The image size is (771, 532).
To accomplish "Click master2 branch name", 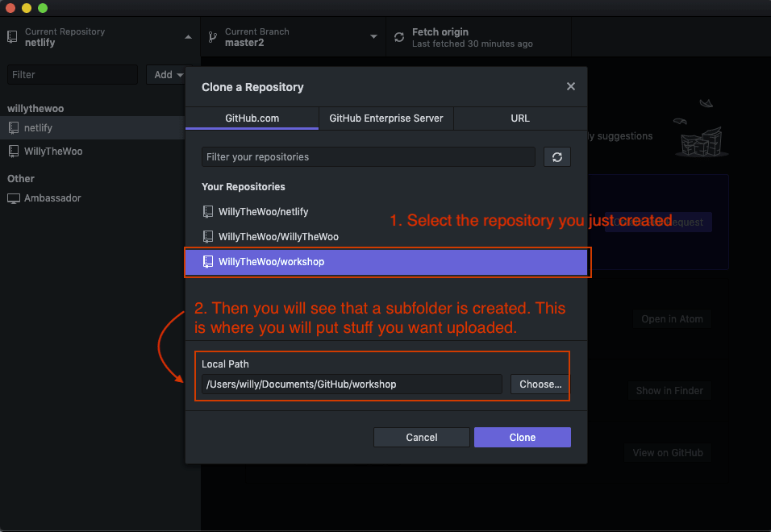I will pyautogui.click(x=244, y=43).
